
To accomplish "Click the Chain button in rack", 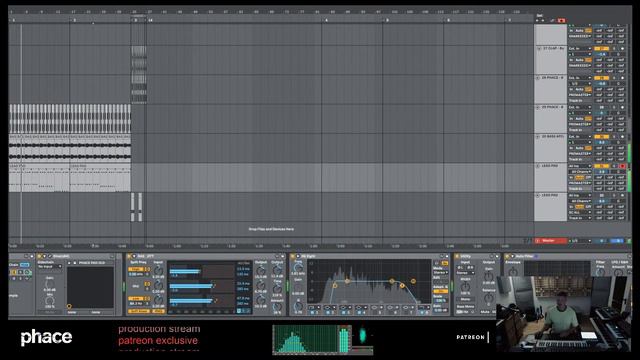I will click(13, 264).
